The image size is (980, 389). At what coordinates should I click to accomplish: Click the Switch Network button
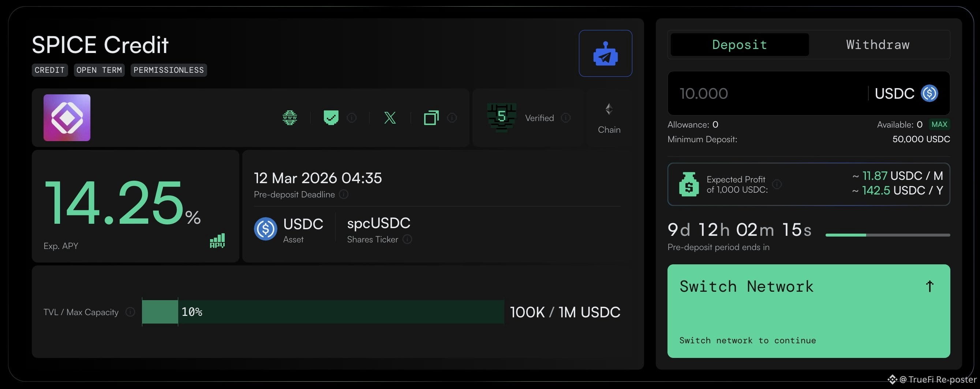click(x=808, y=311)
